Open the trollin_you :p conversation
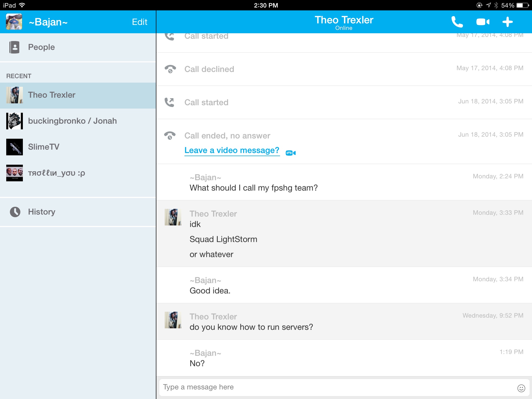The image size is (532, 399). 56,173
